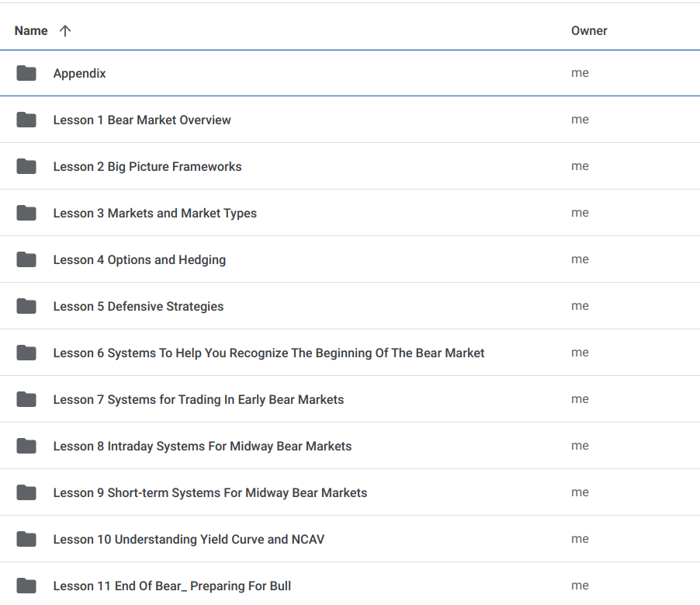Open the Lesson 4 Options and Hedging folder
The width and height of the screenshot is (700, 605).
tap(140, 259)
